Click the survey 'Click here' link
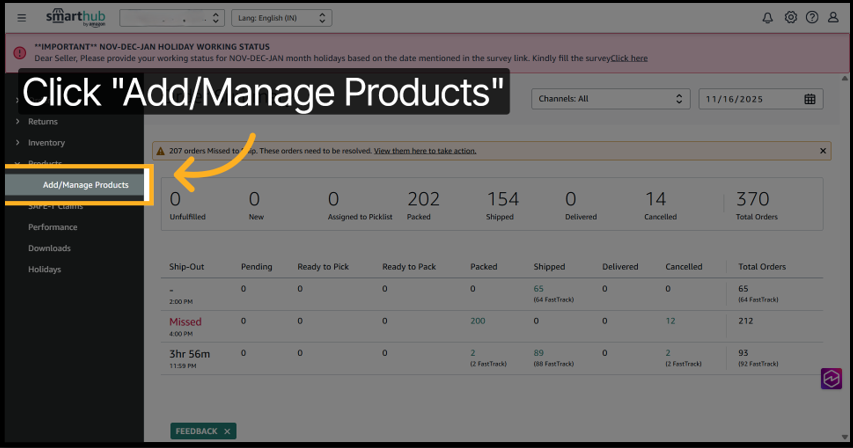The height and width of the screenshot is (448, 853). tap(629, 58)
